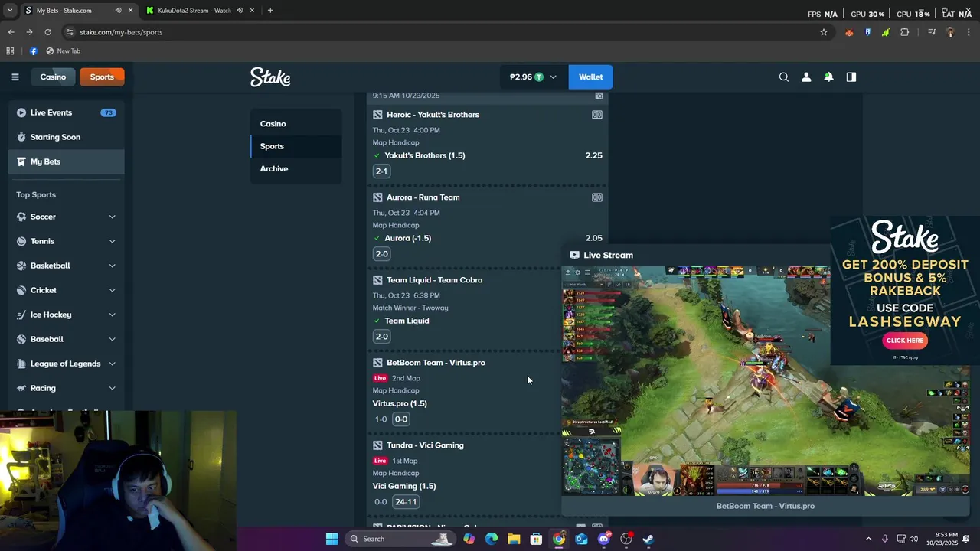This screenshot has height=551, width=980.
Task: Open the green chart browser extension
Action: coord(886,32)
